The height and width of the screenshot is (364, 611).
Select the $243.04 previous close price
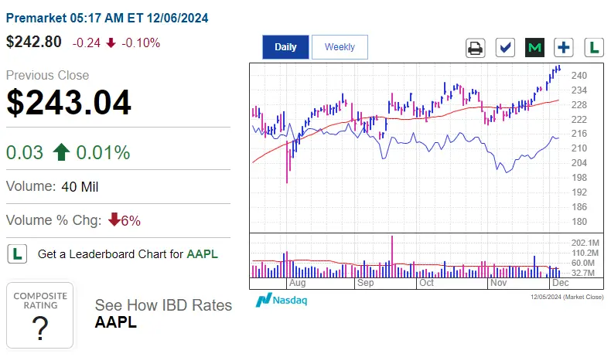click(x=69, y=102)
